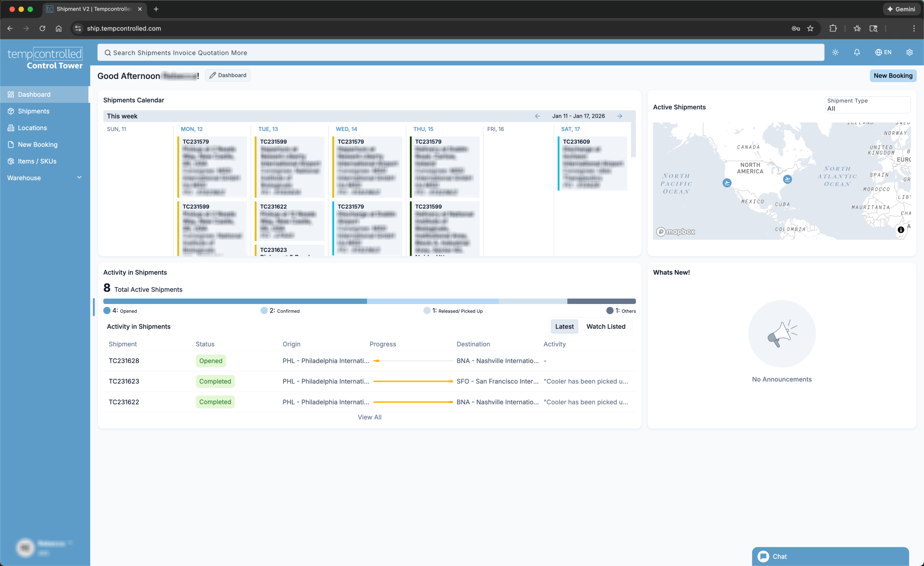Select the Latest activity toggle

pyautogui.click(x=564, y=326)
